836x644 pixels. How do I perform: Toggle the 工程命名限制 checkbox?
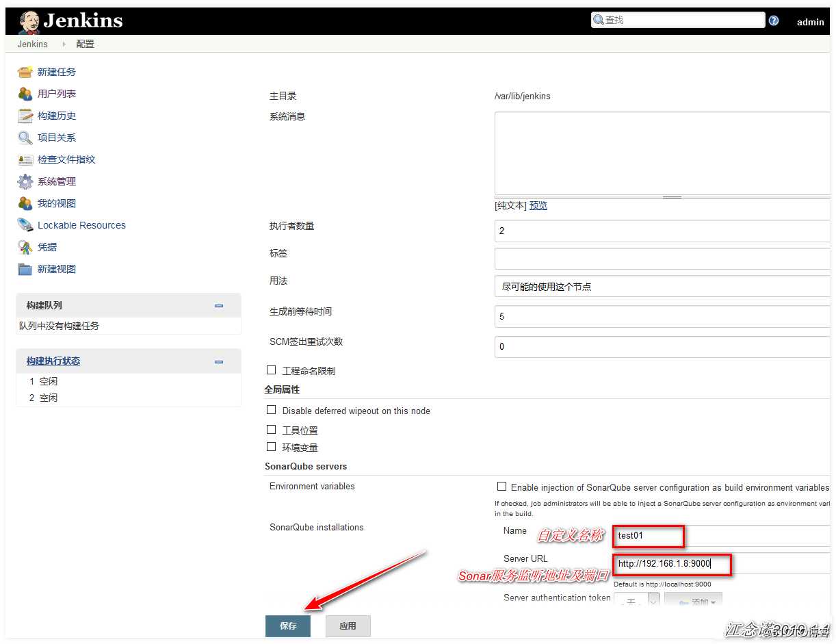click(272, 370)
